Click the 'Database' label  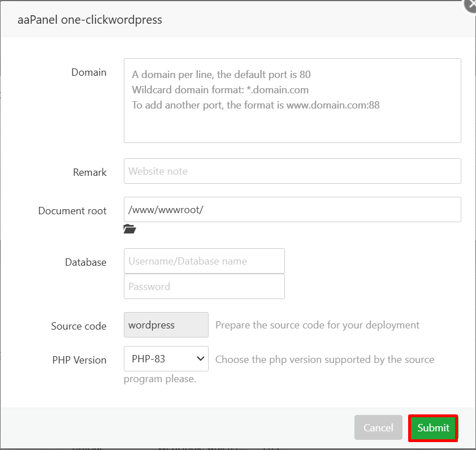pos(86,262)
